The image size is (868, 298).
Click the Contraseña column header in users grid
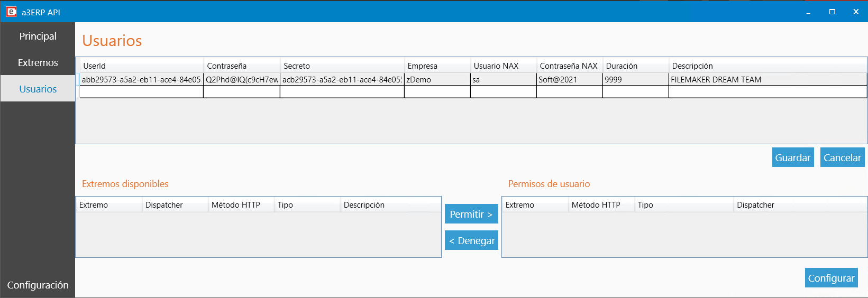[242, 66]
